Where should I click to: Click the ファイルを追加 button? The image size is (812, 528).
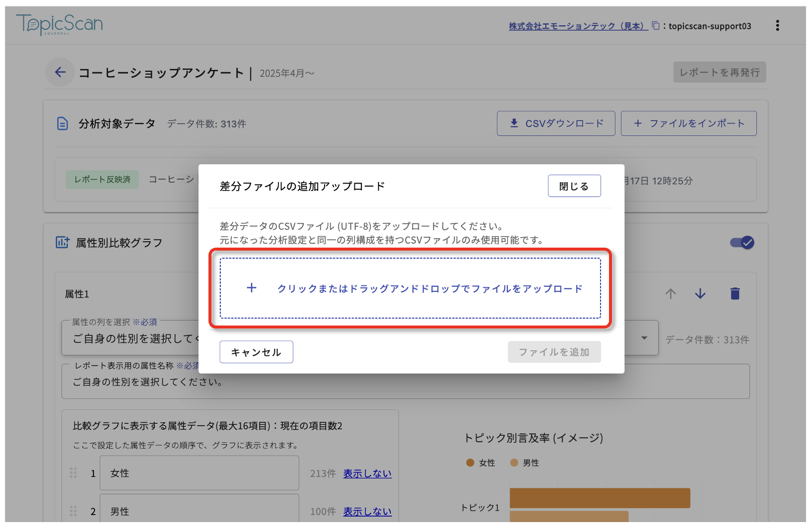click(x=554, y=352)
